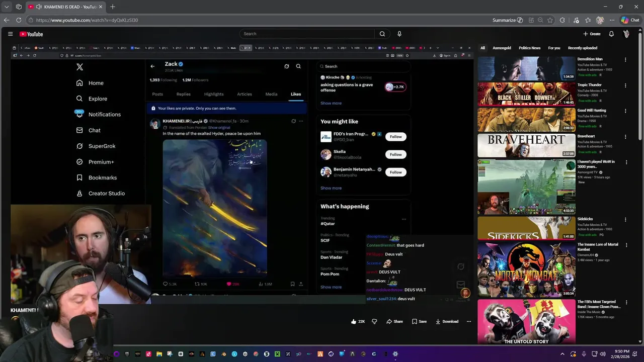The image size is (644, 362).
Task: Refresh the page with the reload icon
Action: [19, 20]
